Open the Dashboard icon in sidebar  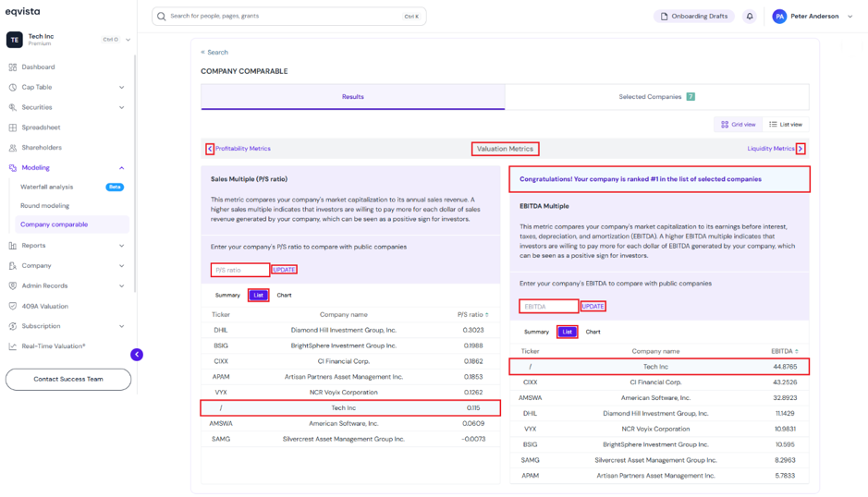pyautogui.click(x=13, y=67)
